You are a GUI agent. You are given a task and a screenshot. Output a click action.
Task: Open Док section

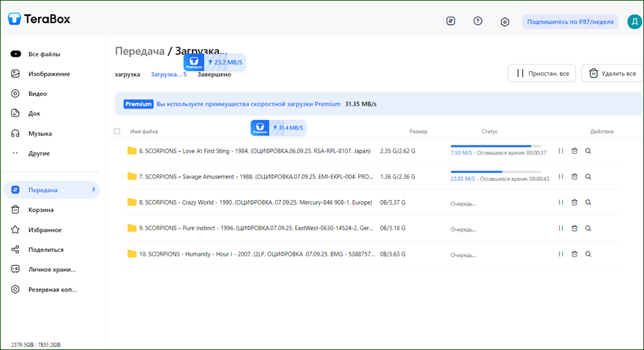(34, 113)
